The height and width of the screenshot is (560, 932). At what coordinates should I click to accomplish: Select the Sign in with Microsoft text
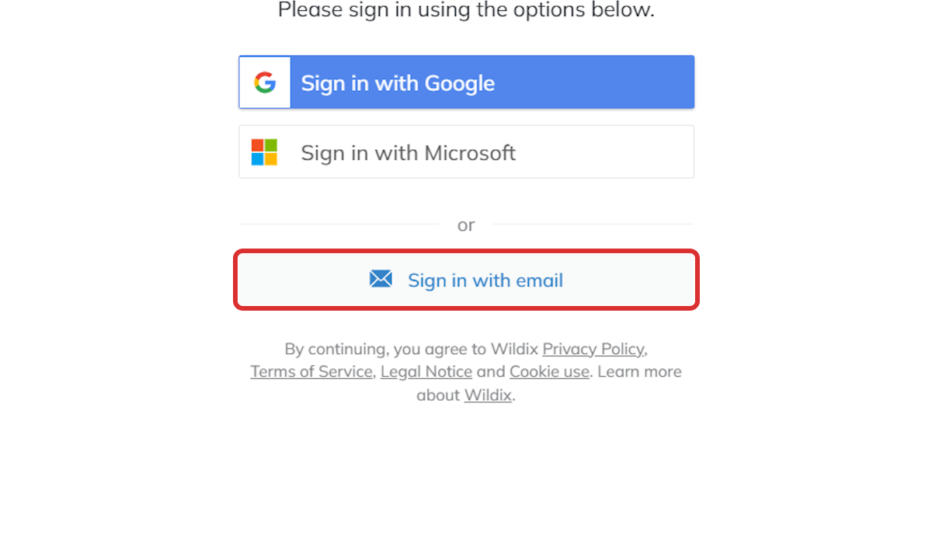(409, 153)
